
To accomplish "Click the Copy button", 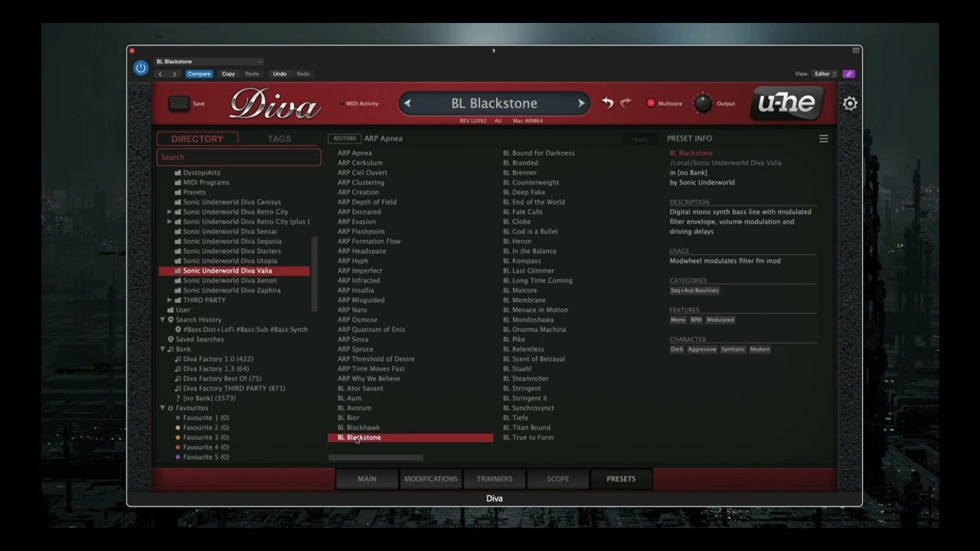I will point(228,74).
